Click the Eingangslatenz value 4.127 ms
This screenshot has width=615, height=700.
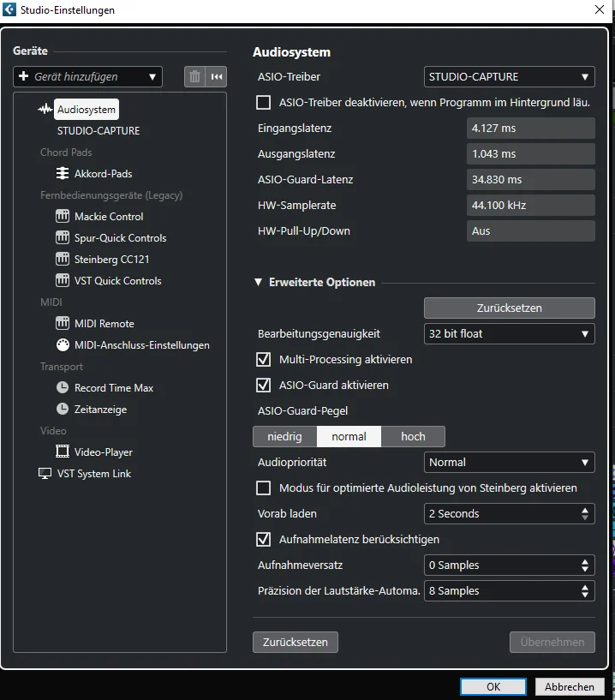(531, 129)
